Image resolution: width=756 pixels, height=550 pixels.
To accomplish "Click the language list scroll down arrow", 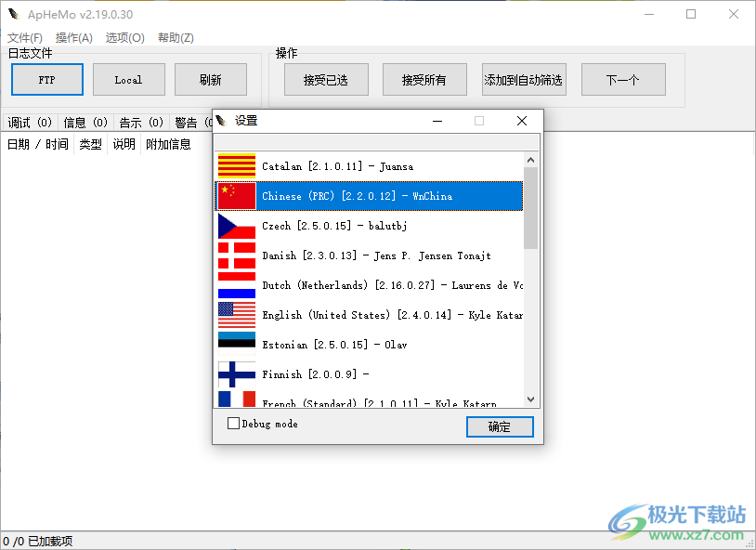I will tap(531, 399).
